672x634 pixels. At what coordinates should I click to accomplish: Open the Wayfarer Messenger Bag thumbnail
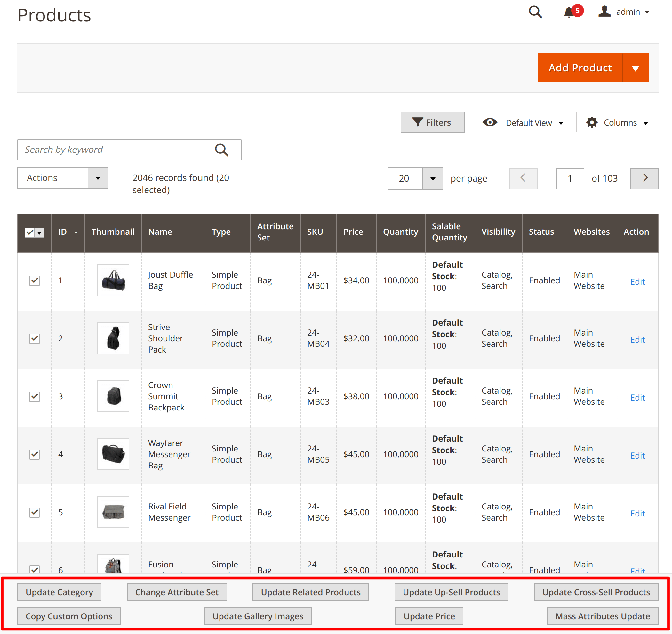tap(113, 454)
